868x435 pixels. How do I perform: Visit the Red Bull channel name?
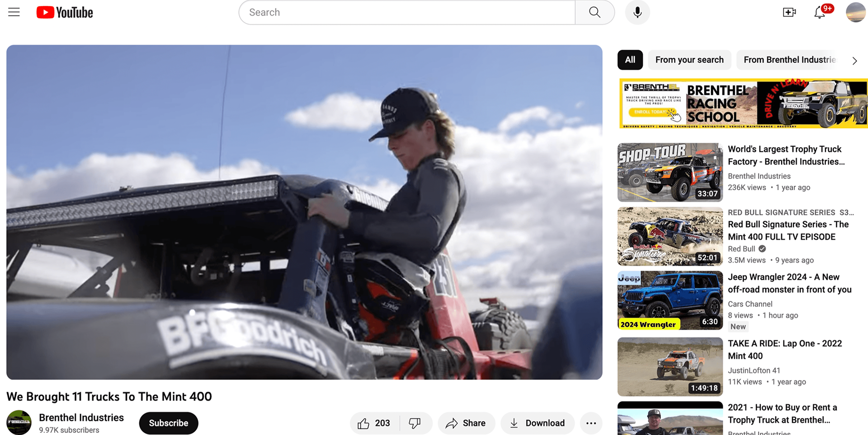tap(741, 249)
